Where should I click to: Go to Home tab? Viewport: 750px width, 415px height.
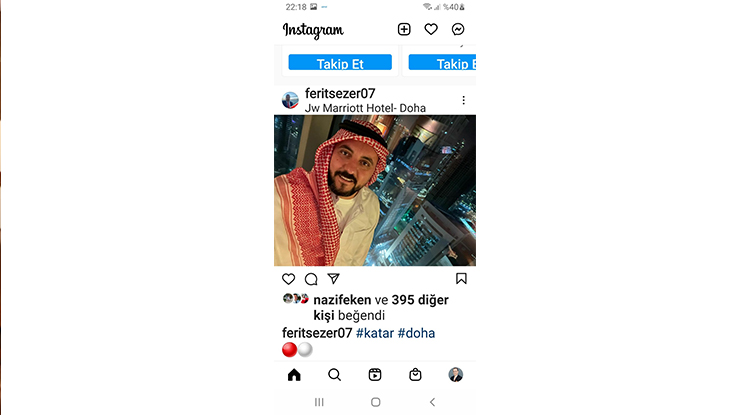tap(294, 375)
